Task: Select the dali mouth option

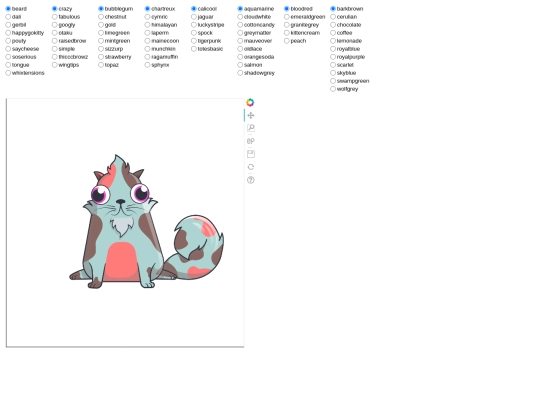Action: (x=8, y=17)
